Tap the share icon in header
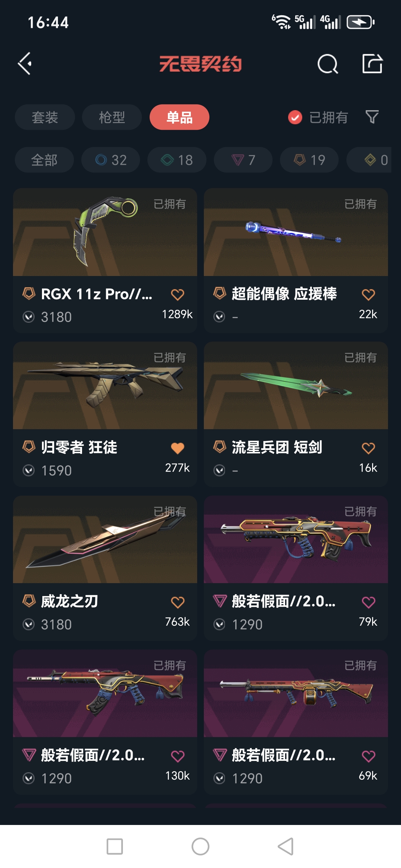 point(372,63)
